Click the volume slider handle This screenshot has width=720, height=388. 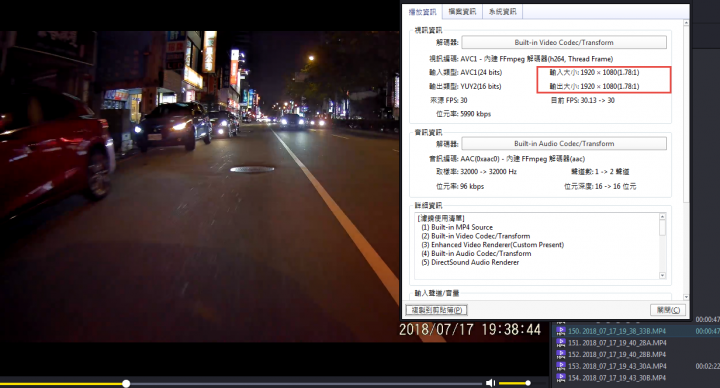point(528,383)
